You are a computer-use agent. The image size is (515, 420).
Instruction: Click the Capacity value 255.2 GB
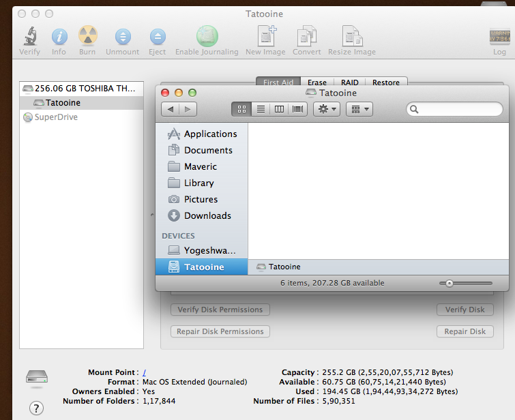pyautogui.click(x=387, y=372)
